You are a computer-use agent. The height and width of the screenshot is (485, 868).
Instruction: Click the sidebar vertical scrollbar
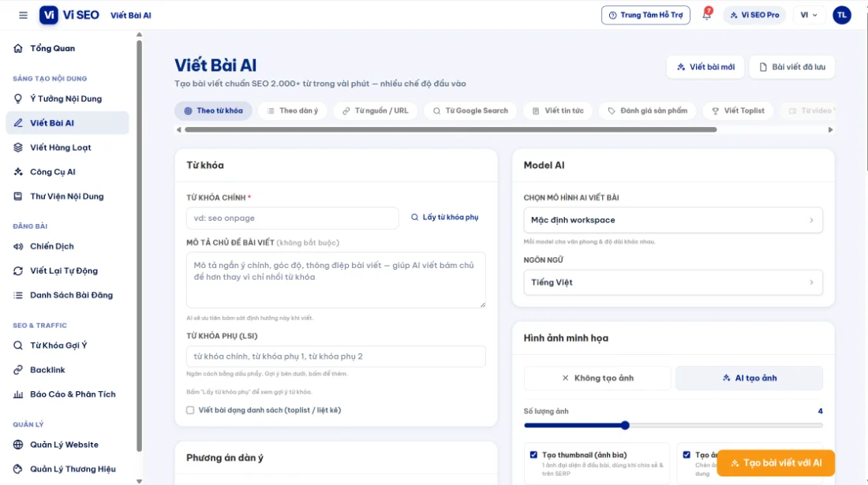pyautogui.click(x=139, y=246)
